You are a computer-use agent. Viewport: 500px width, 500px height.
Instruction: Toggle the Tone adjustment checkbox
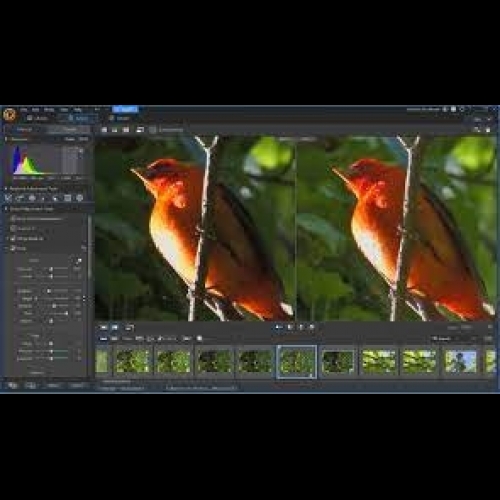point(13,248)
